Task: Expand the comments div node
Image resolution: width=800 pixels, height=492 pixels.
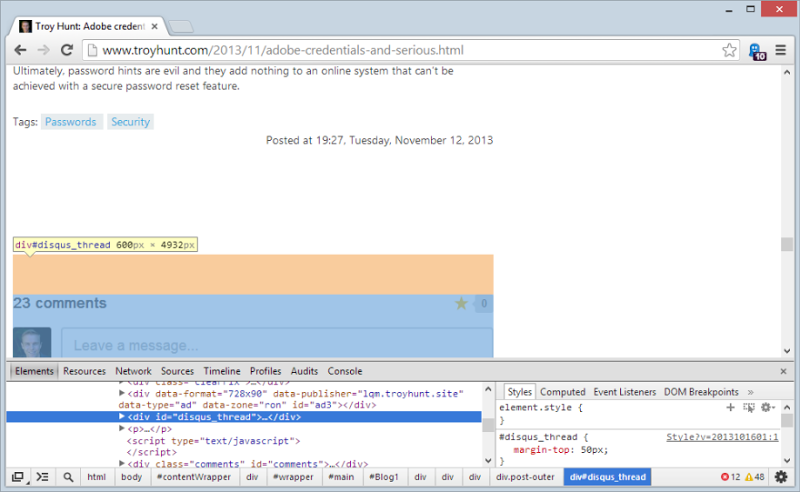Action: [x=121, y=463]
